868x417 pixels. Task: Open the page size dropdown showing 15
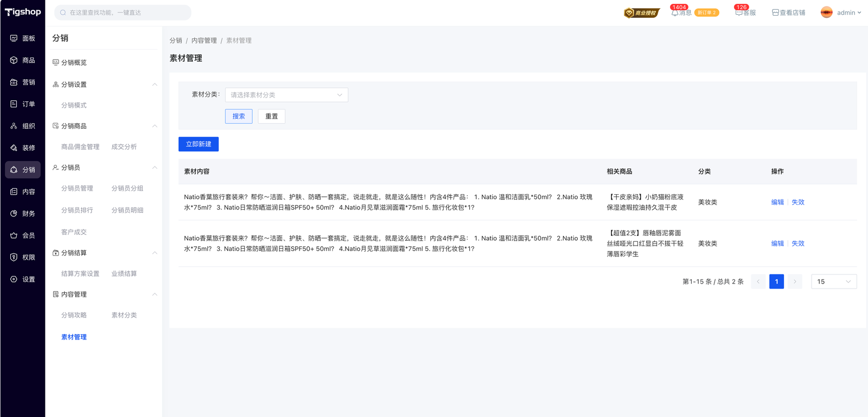(x=834, y=281)
